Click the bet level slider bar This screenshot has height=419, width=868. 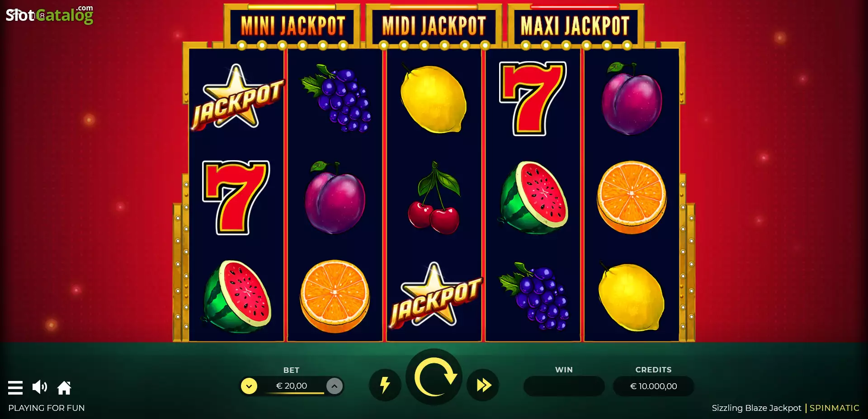click(x=294, y=393)
